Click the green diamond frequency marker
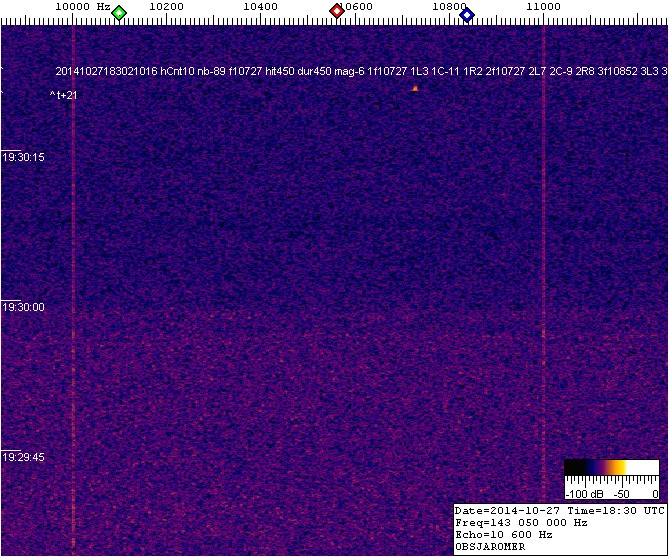The height and width of the screenshot is (557, 669). [119, 13]
